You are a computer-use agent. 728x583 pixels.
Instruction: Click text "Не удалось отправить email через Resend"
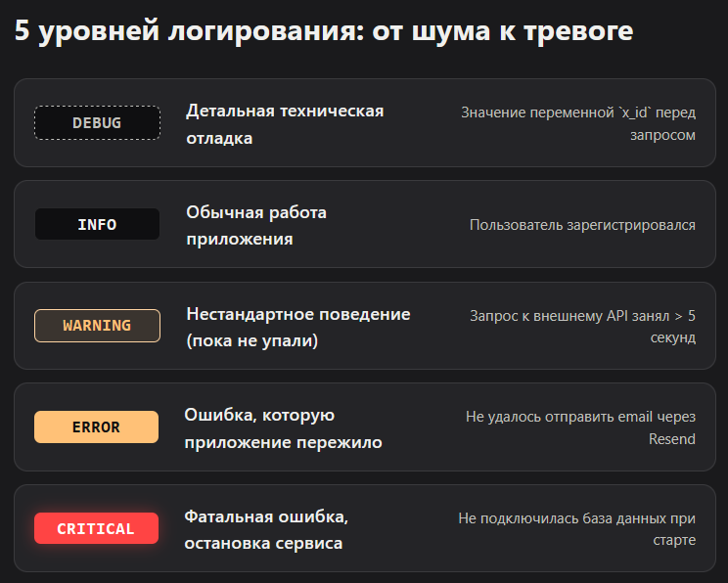coord(580,427)
